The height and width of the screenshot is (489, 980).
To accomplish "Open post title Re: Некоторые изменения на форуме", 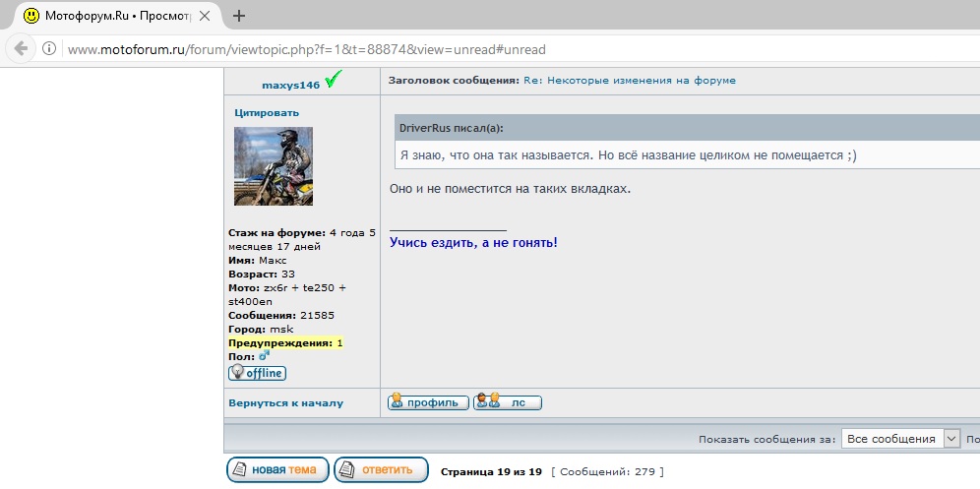I will [629, 80].
